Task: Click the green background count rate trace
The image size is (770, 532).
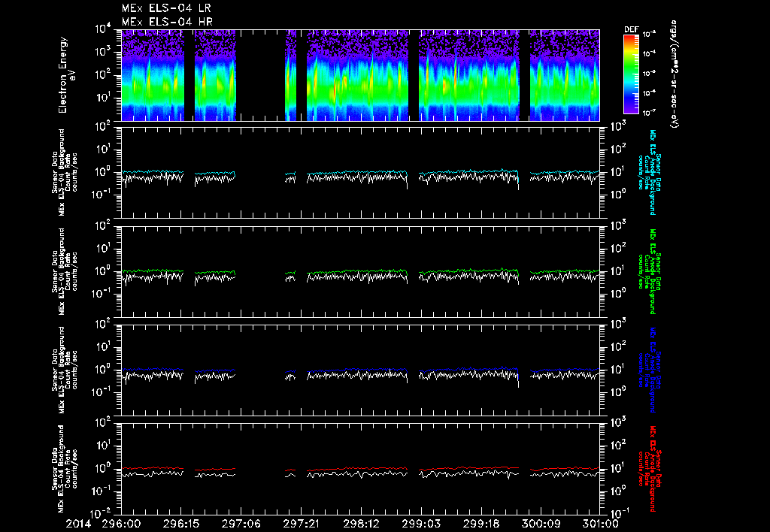Action: pos(359,271)
